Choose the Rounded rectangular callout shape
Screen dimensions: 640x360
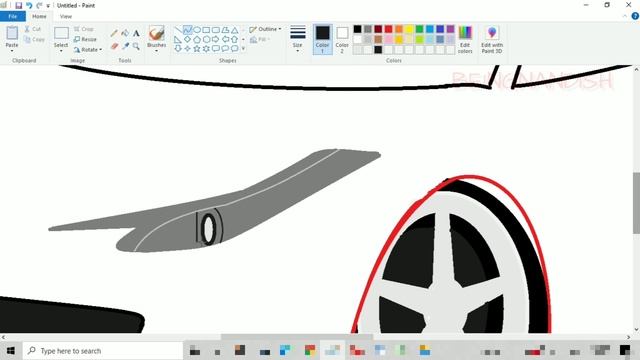216,49
